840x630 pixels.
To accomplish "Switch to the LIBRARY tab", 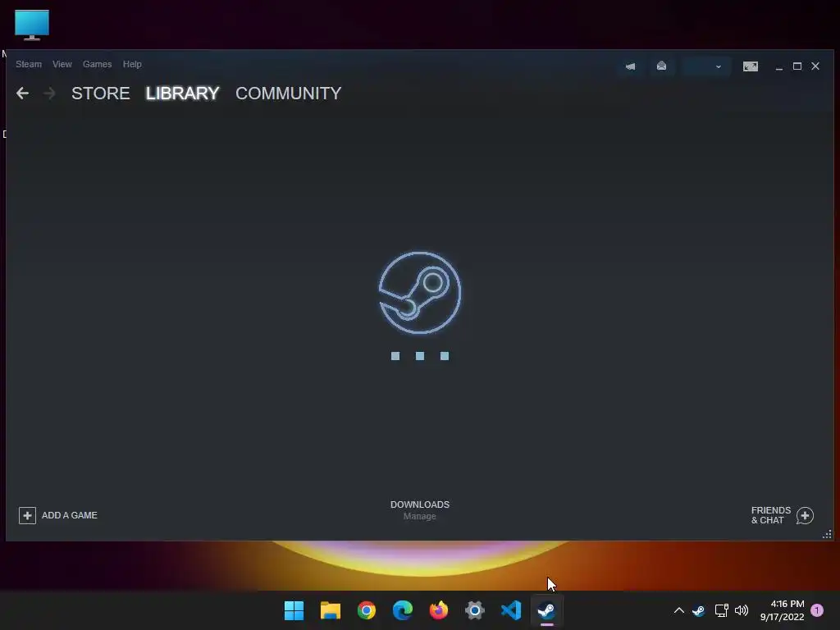I will pos(182,94).
